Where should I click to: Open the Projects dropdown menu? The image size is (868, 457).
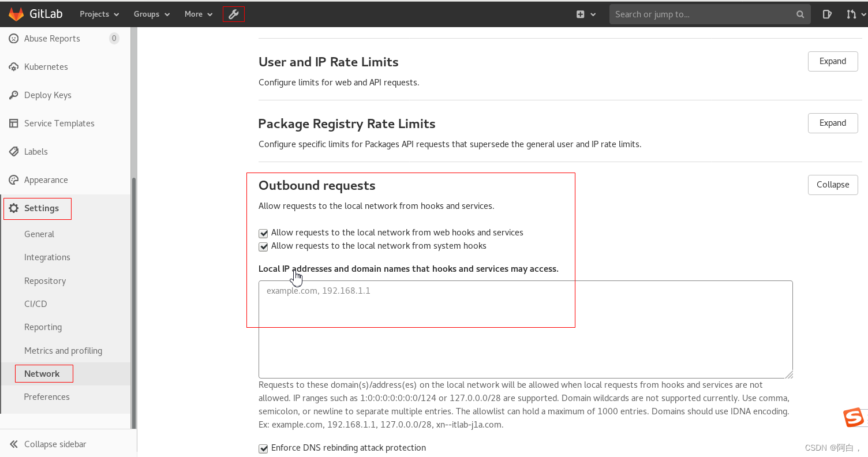tap(100, 14)
